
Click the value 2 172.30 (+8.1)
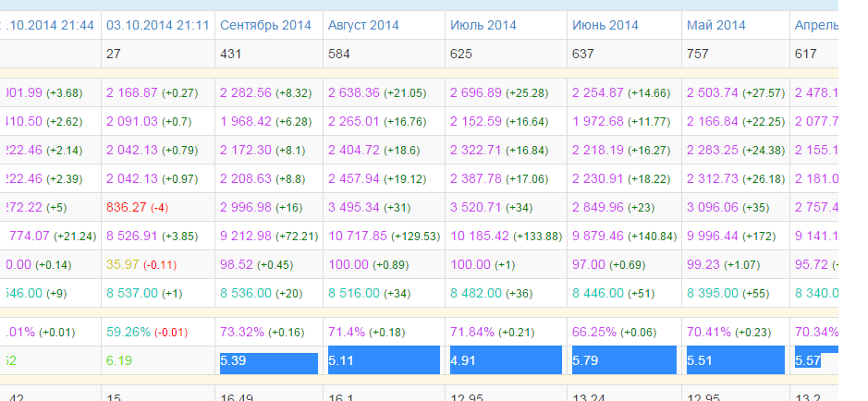(x=263, y=151)
